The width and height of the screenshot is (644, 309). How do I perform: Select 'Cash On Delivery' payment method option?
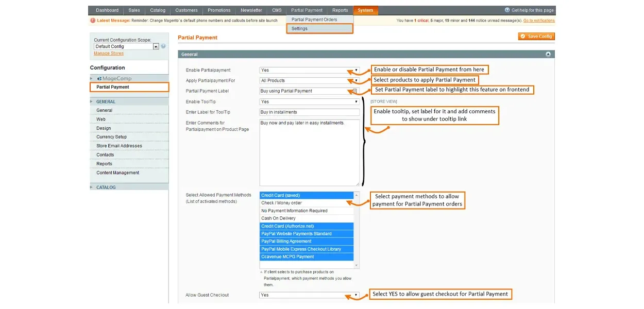pyautogui.click(x=307, y=218)
